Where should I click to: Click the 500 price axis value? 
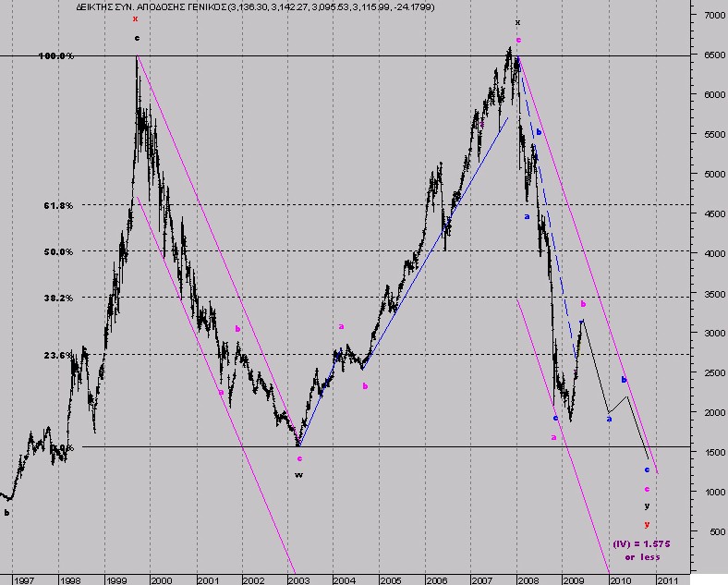[x=718, y=531]
